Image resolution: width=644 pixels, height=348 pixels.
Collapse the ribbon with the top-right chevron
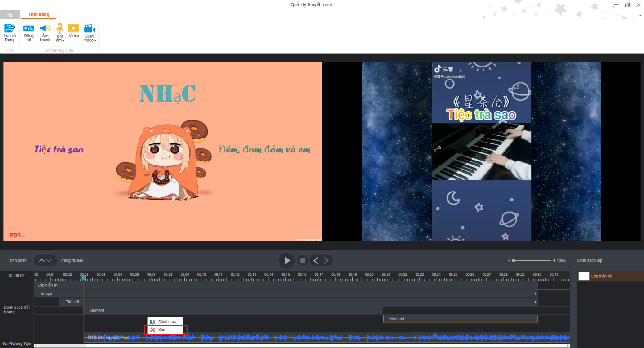[640, 16]
